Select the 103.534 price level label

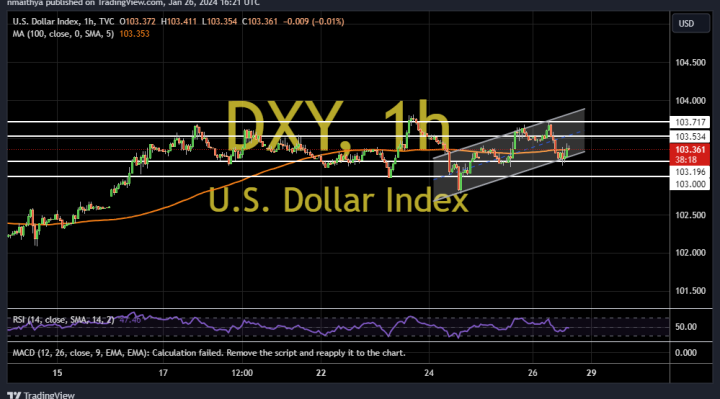pos(690,136)
